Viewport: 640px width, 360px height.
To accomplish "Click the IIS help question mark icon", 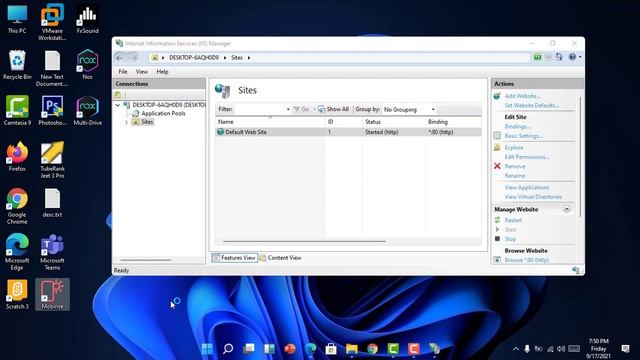I will [x=572, y=57].
